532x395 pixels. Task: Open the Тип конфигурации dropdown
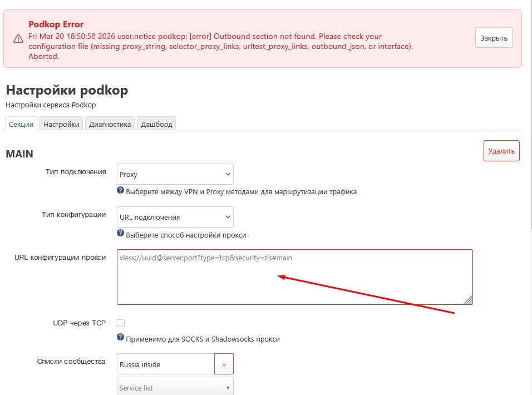(175, 217)
